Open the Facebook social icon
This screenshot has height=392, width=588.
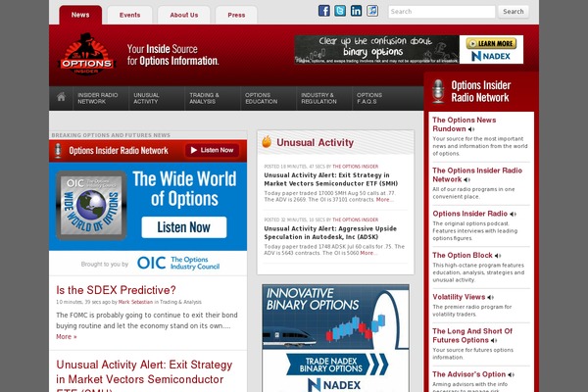tap(324, 11)
